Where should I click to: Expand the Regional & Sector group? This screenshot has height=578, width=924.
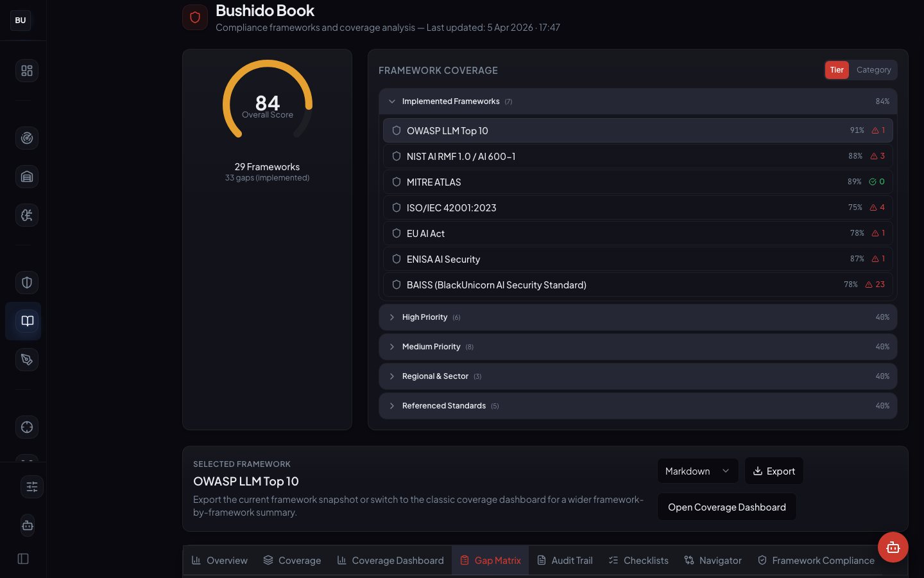[x=638, y=376]
